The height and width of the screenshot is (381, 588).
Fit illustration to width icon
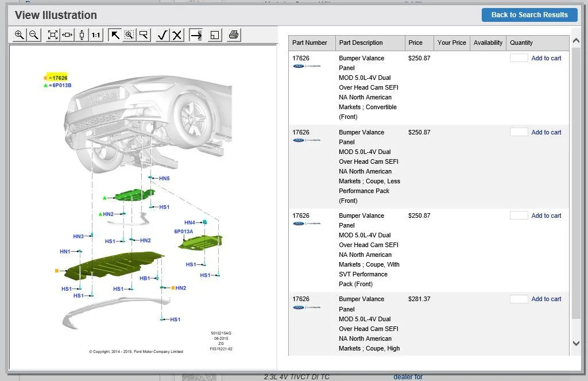click(68, 35)
